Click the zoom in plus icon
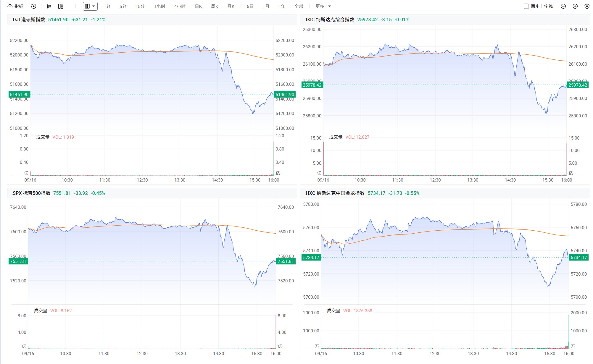 click(575, 6)
